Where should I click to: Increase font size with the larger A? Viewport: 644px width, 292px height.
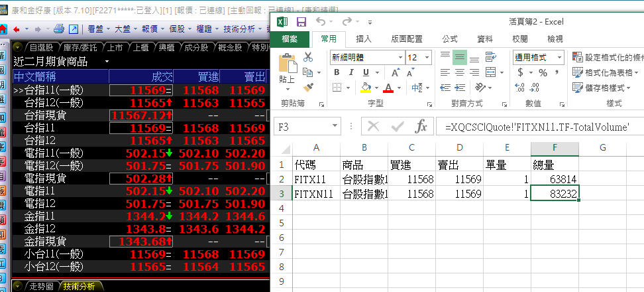[x=396, y=73]
